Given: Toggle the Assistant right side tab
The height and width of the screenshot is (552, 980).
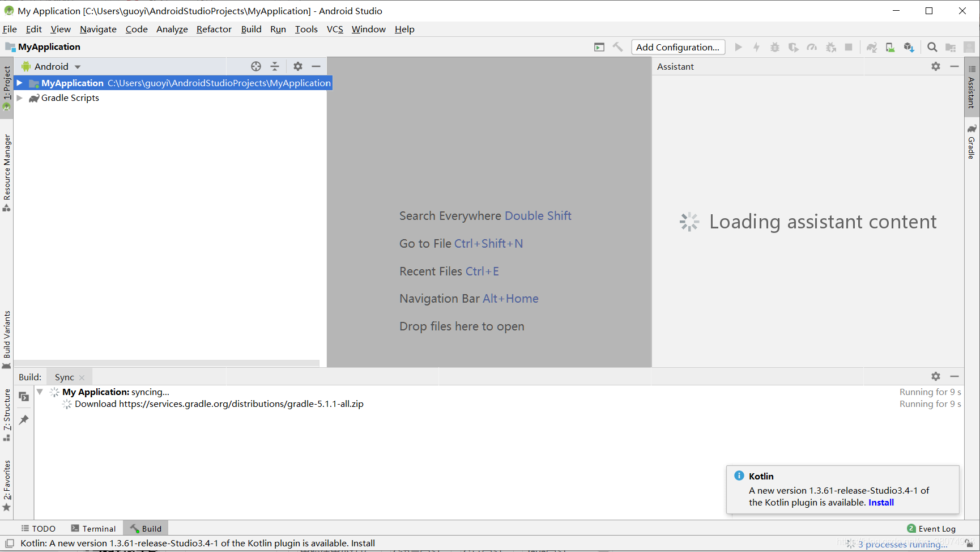Looking at the screenshot, I should click(x=972, y=87).
